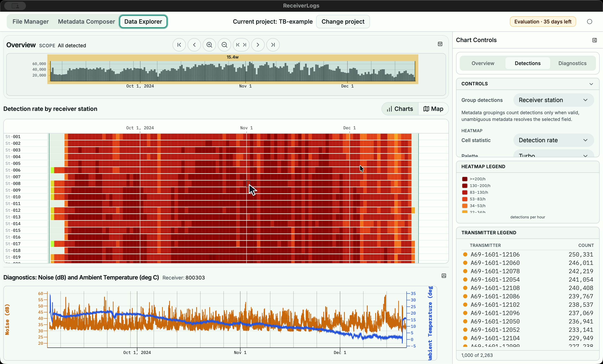Viewport: 603px width, 364px height.
Task: Hide the Chart Controls sidebar
Action: [594, 40]
